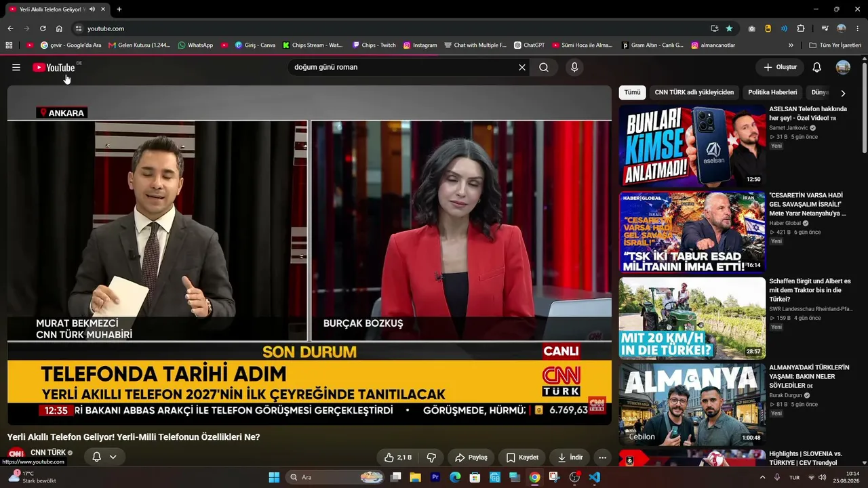The width and height of the screenshot is (868, 488).
Task: Open the CNN TÜRK channel name
Action: point(48,453)
